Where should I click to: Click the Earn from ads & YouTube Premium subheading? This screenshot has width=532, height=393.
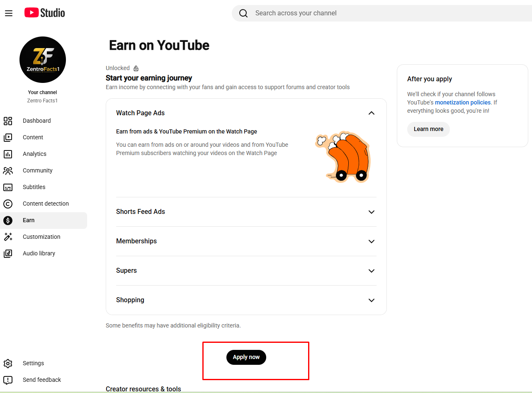[x=187, y=131]
